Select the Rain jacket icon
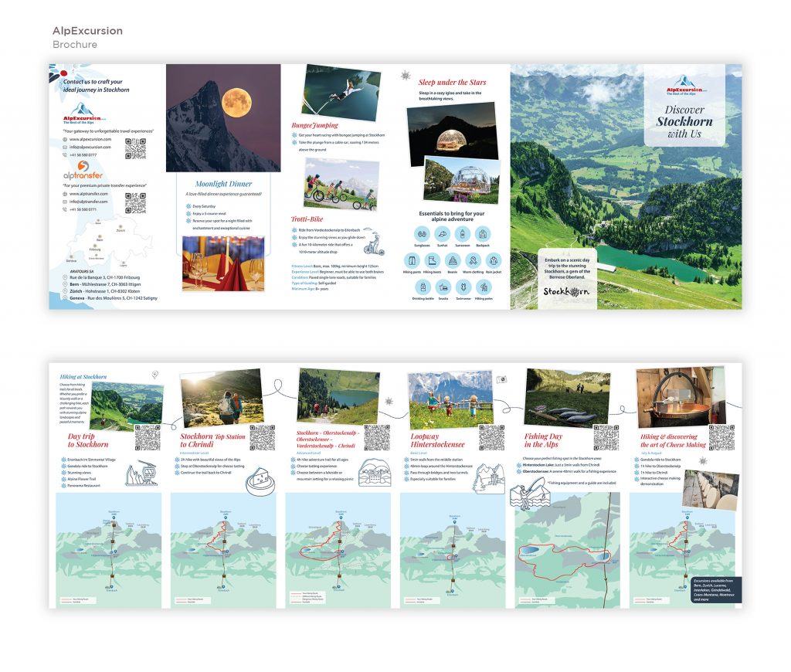The width and height of the screenshot is (791, 672). (493, 260)
